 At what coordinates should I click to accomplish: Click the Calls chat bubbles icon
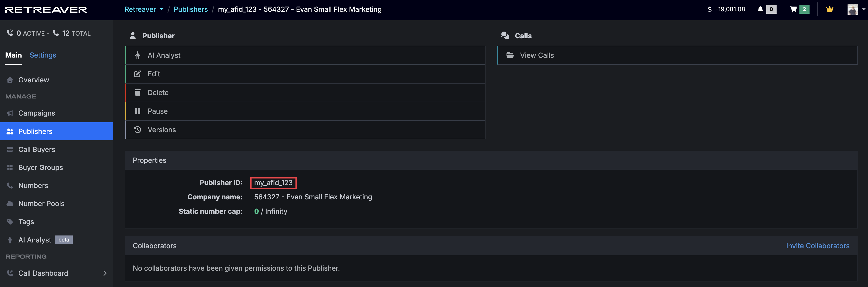tap(505, 35)
